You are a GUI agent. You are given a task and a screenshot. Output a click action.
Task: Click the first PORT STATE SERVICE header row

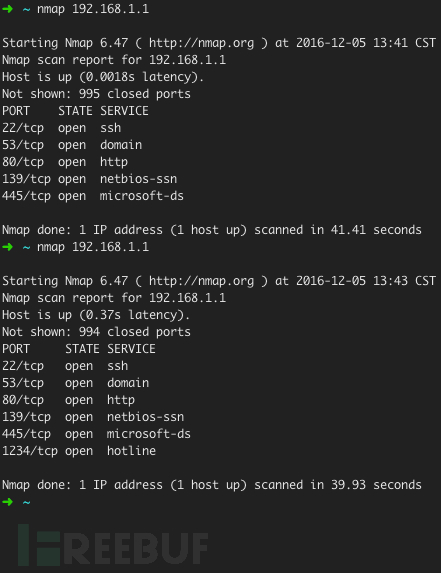75,111
